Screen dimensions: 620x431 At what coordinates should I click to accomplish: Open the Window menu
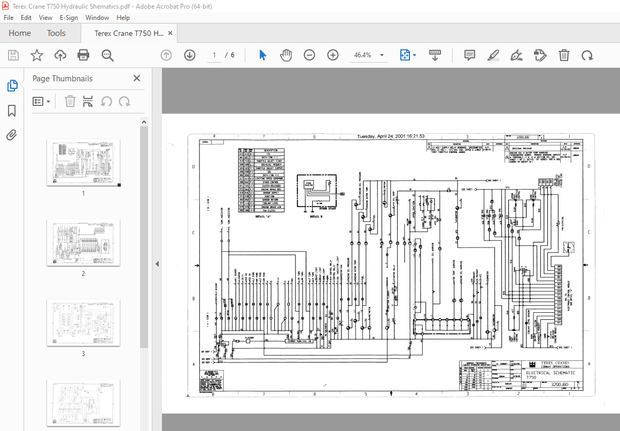[97, 18]
